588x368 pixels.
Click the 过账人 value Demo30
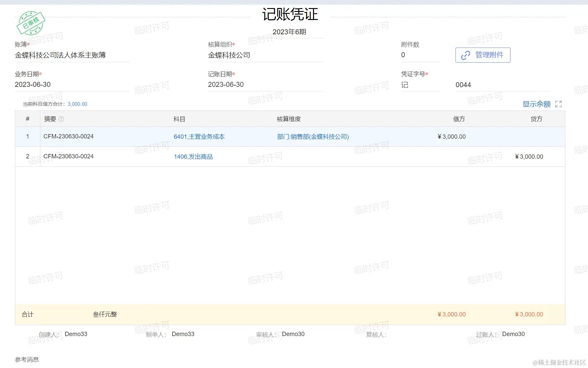coord(513,334)
